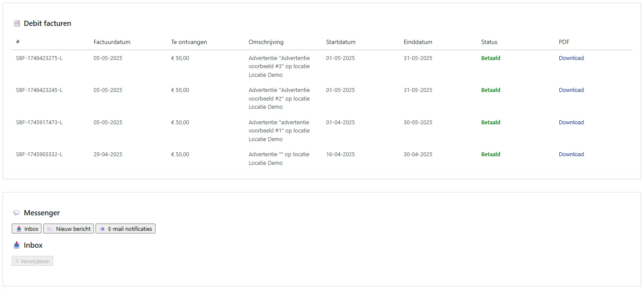The image size is (644, 290).
Task: Click the Einddatum column header
Action: click(x=418, y=42)
